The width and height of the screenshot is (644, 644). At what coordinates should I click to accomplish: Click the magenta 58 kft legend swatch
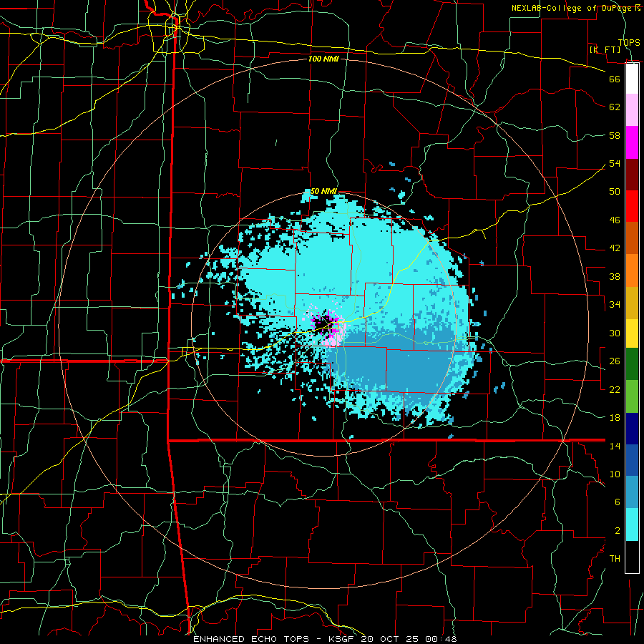coord(632,142)
